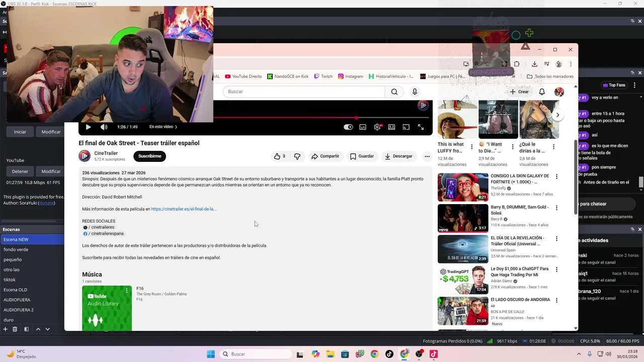This screenshot has width=644, height=362.
Task: Switch player to theater mode
Action: coord(391,127)
